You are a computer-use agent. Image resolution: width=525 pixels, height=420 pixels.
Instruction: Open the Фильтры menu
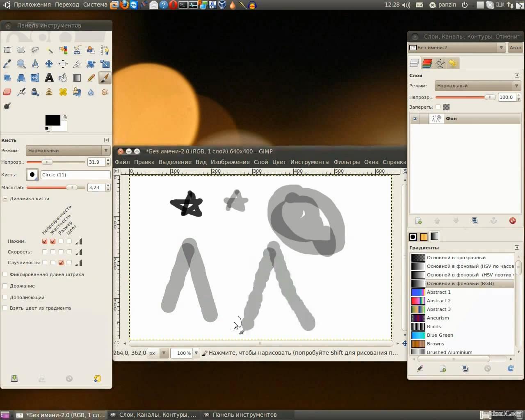pos(347,162)
